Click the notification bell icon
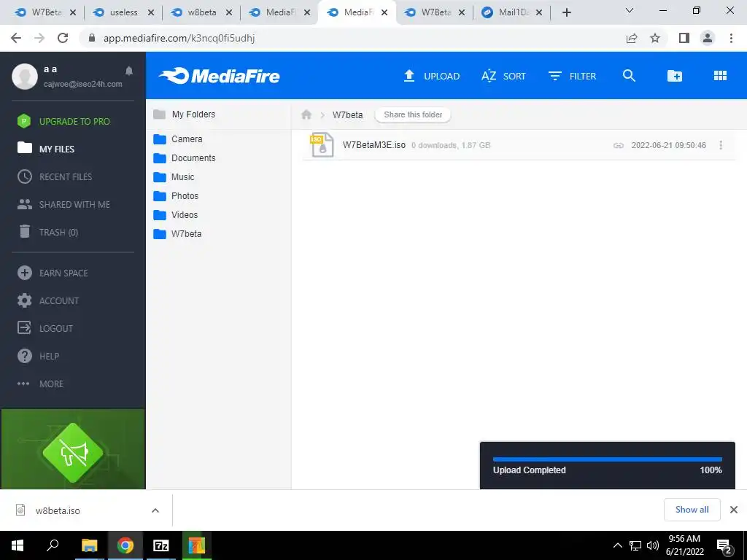Screen dimensions: 747x560 tap(129, 71)
